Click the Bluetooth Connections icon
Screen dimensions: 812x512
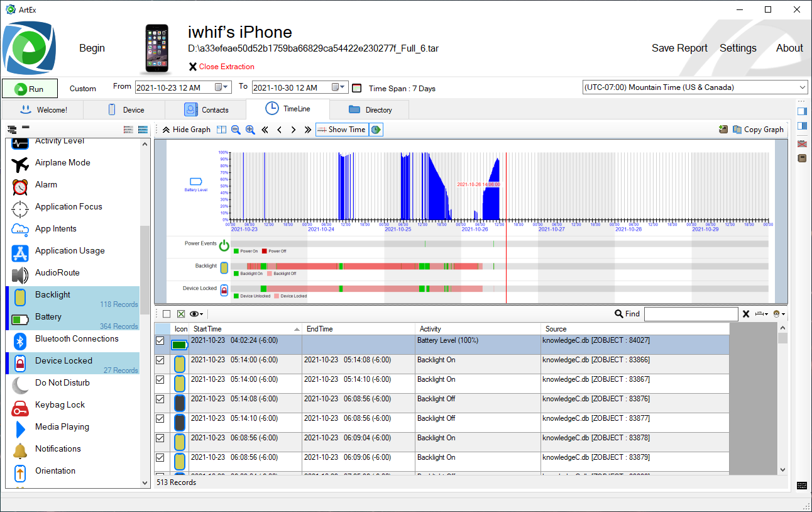tap(20, 340)
